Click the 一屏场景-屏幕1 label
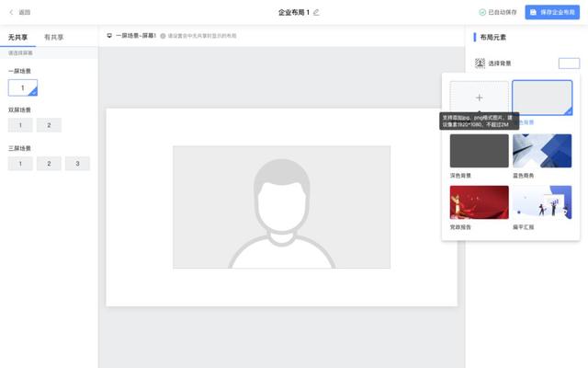The height and width of the screenshot is (368, 588). point(136,36)
